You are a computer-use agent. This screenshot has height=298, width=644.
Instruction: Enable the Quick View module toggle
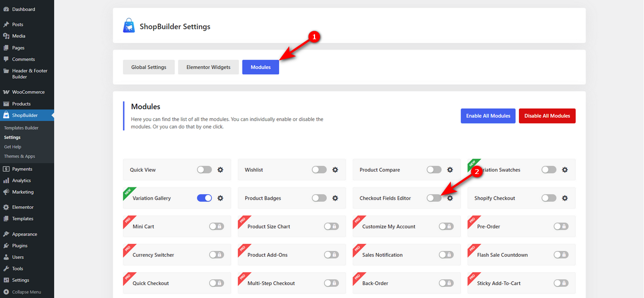204,170
